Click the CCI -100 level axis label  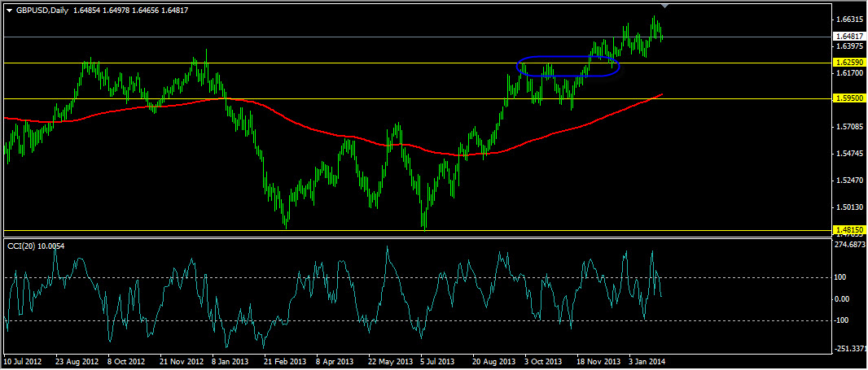(842, 320)
